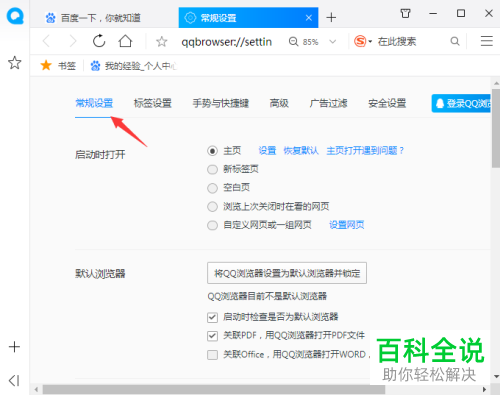The height and width of the screenshot is (395, 500).
Task: Click the vertical scrollbar thumb
Action: 496,128
